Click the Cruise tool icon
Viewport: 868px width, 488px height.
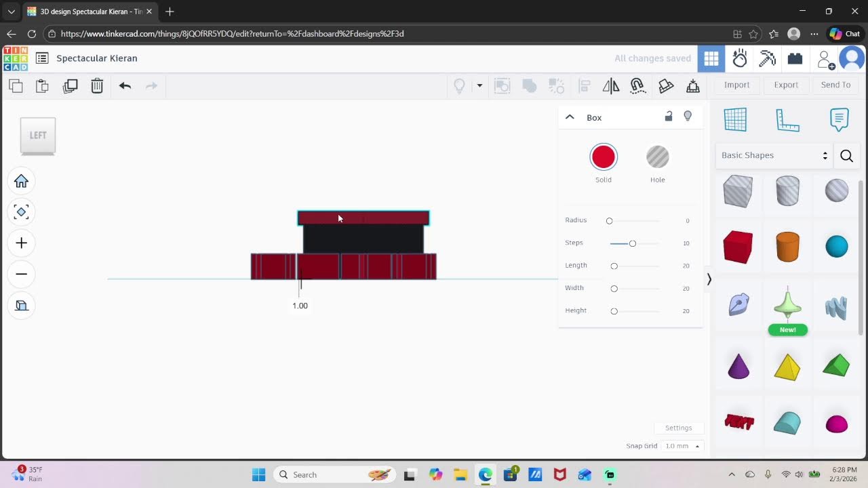click(637, 85)
